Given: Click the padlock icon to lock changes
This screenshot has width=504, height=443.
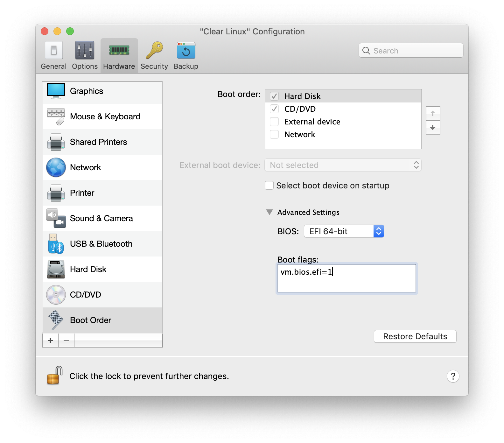Looking at the screenshot, I should 55,376.
